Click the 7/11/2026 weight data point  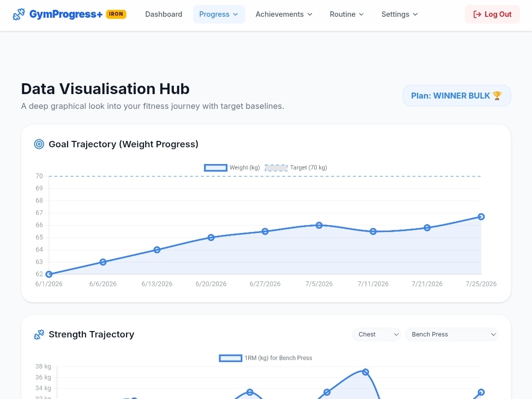coord(373,232)
